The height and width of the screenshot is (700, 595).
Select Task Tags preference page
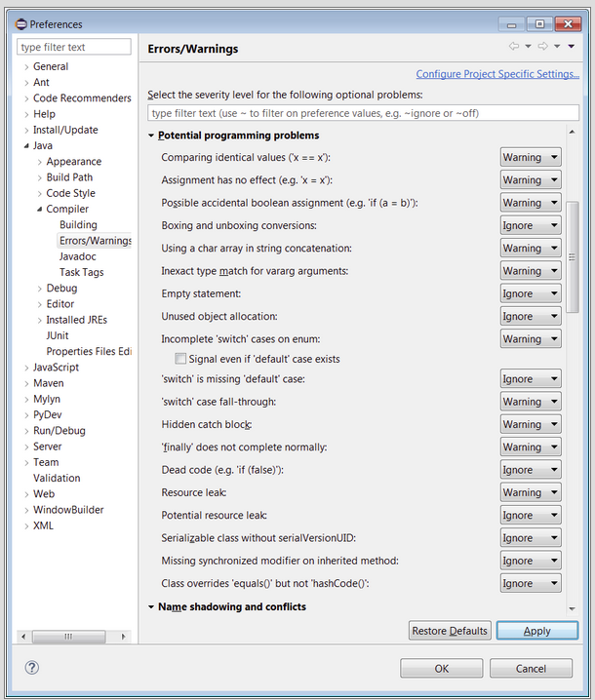(81, 272)
